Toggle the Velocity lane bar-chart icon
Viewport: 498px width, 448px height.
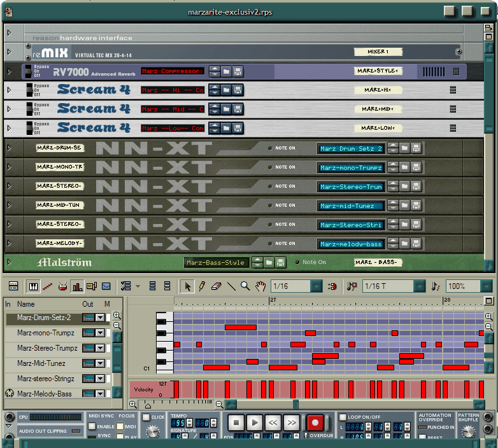[x=77, y=286]
